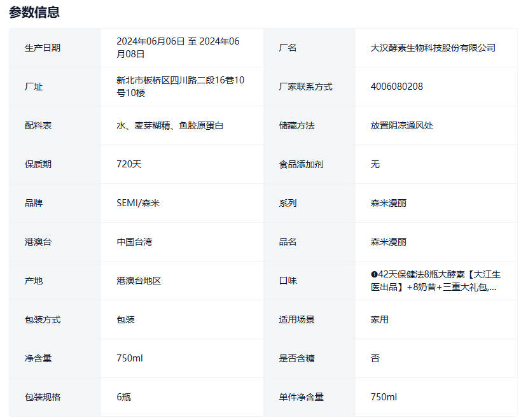Click the brand value SEMI/森米
The image size is (521, 420).
coord(138,203)
